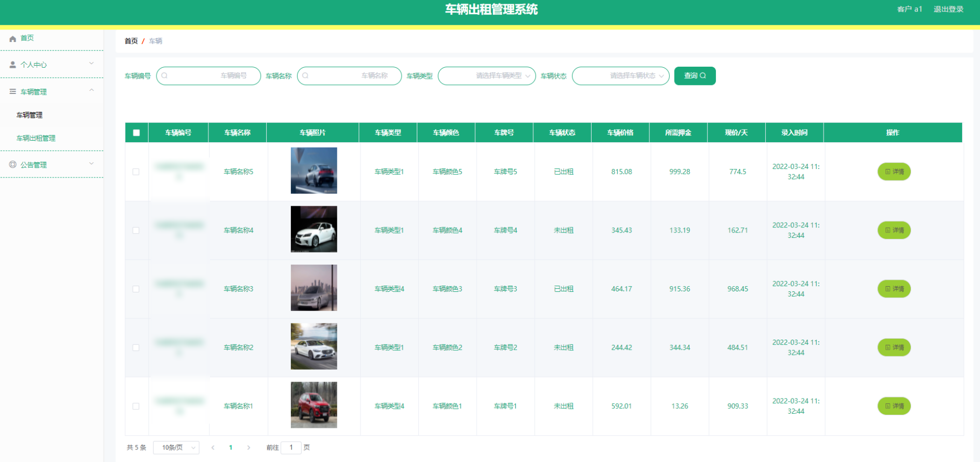Click the 999.28 deposit cell
Image resolution: width=980 pixels, height=462 pixels.
pyautogui.click(x=680, y=172)
